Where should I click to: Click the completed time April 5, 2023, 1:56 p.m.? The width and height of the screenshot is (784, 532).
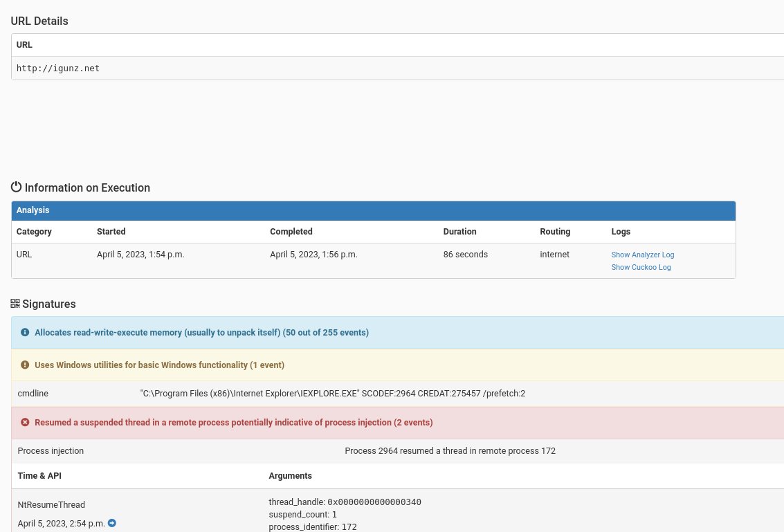point(313,255)
